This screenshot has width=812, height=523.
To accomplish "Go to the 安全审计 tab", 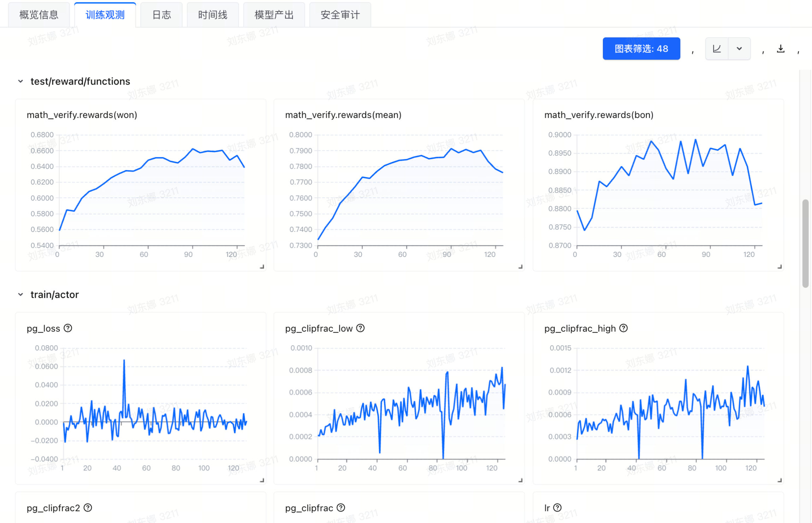I will coord(340,15).
